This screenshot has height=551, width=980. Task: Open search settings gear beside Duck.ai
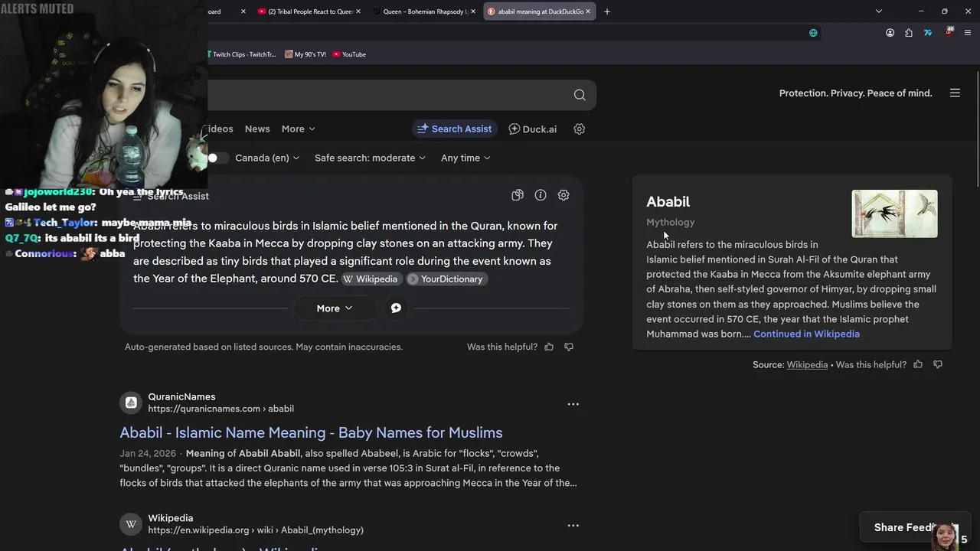coord(580,129)
